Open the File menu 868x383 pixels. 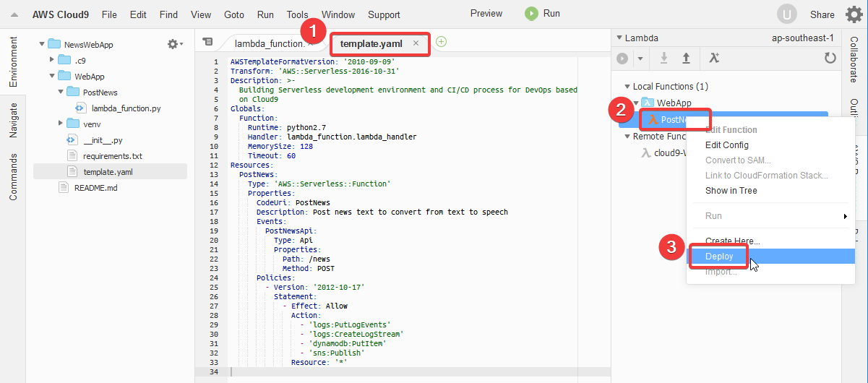pos(109,14)
